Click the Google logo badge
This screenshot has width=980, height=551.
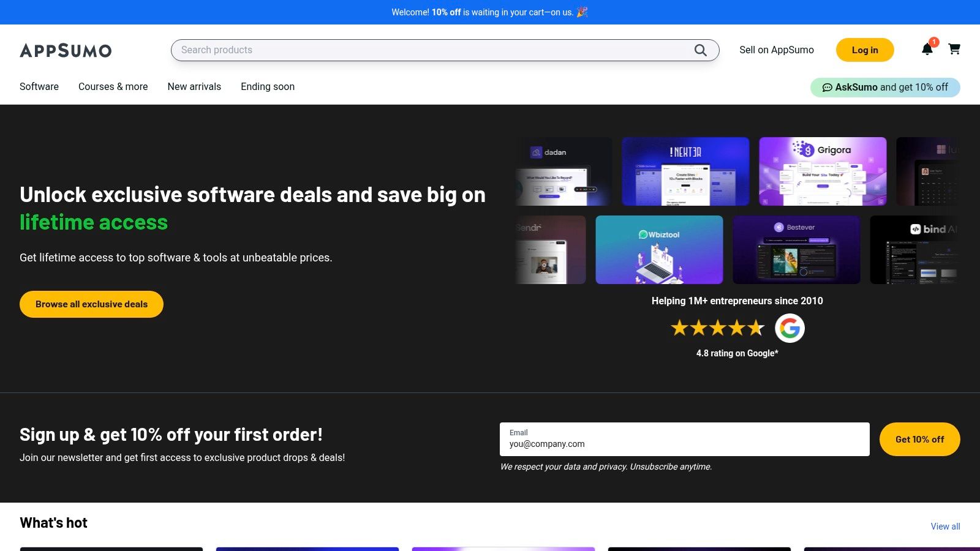coord(790,328)
